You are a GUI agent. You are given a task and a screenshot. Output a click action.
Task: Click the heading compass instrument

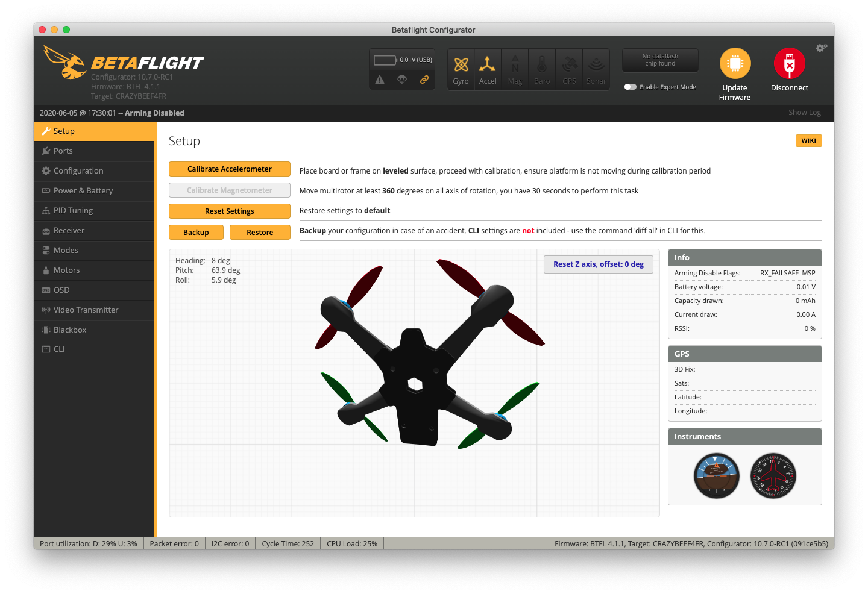click(x=773, y=476)
